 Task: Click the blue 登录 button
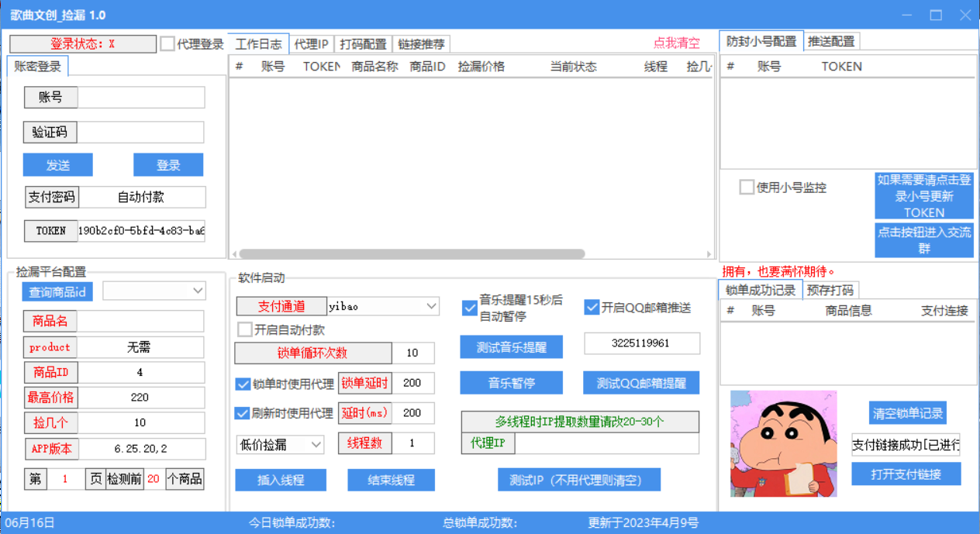pyautogui.click(x=168, y=165)
